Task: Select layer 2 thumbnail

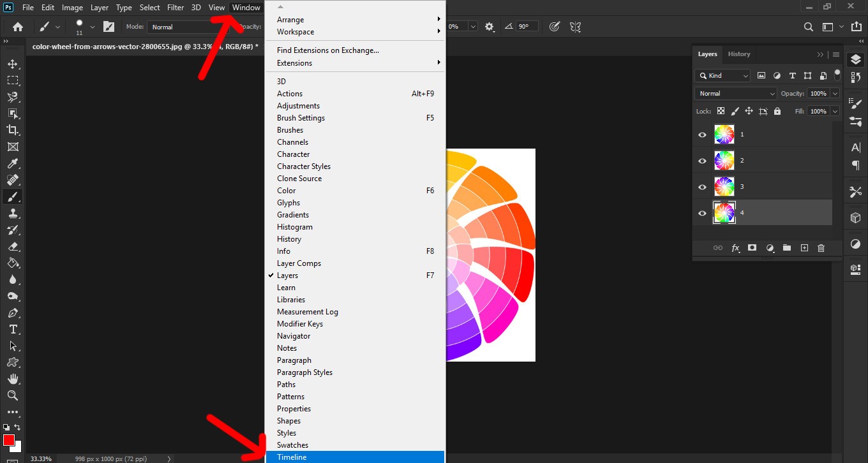Action: point(724,161)
